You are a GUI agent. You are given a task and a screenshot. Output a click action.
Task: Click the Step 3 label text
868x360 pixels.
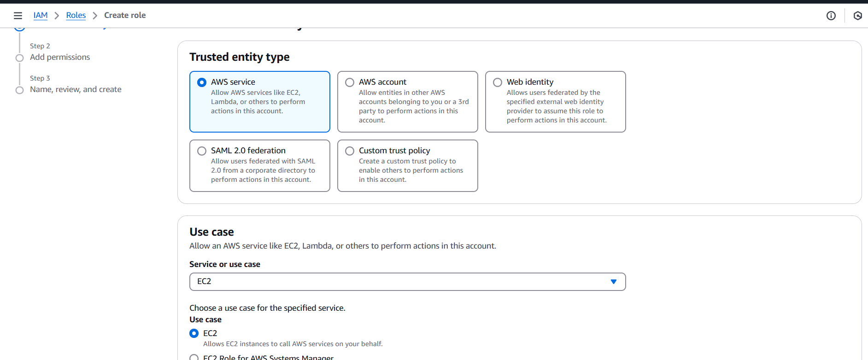(x=40, y=78)
